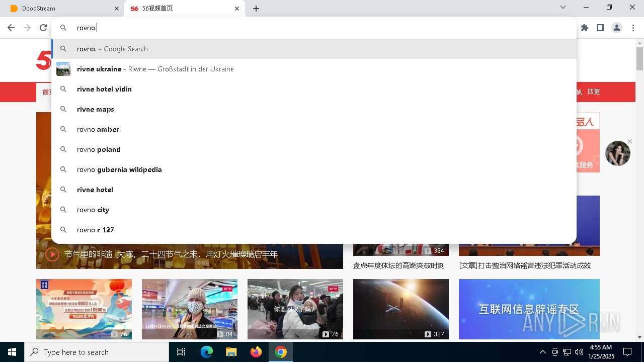The image size is (644, 362).
Task: Open 盘点年度体坛的高燃突破时刻 article link
Action: (399, 265)
